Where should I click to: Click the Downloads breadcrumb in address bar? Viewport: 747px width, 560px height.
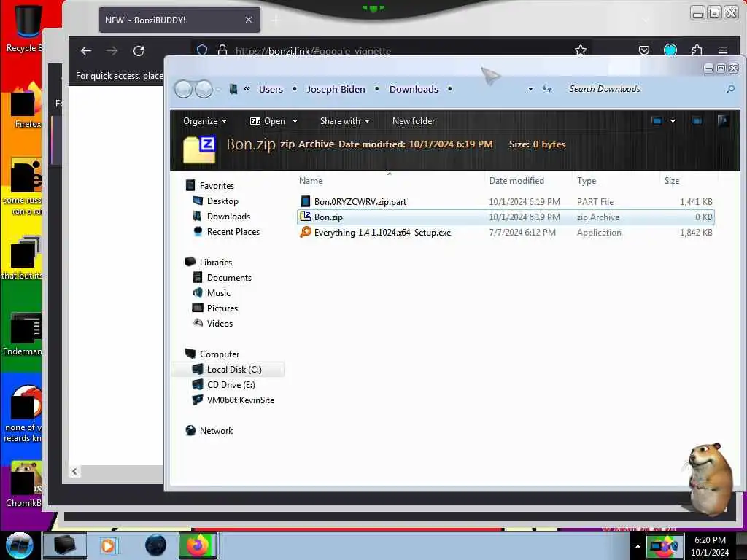(x=414, y=89)
